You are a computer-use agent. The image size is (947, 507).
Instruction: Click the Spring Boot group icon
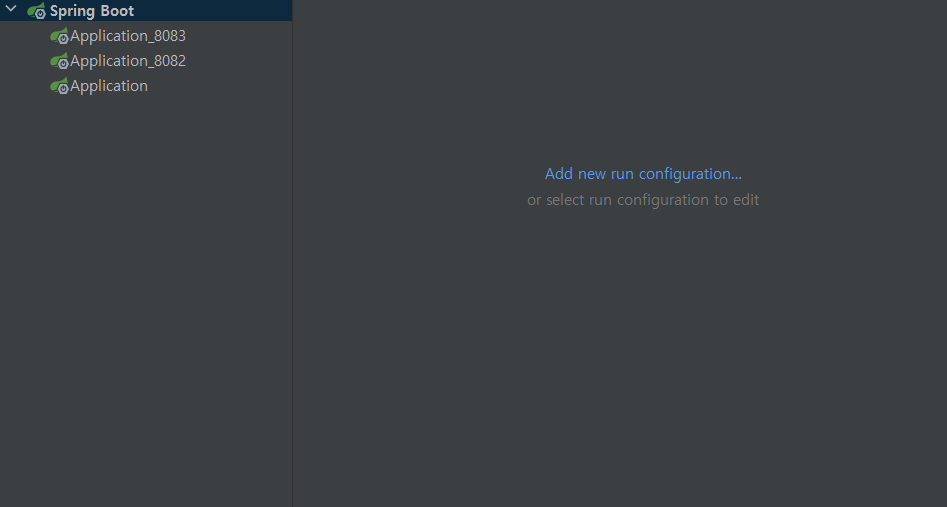pyautogui.click(x=37, y=11)
